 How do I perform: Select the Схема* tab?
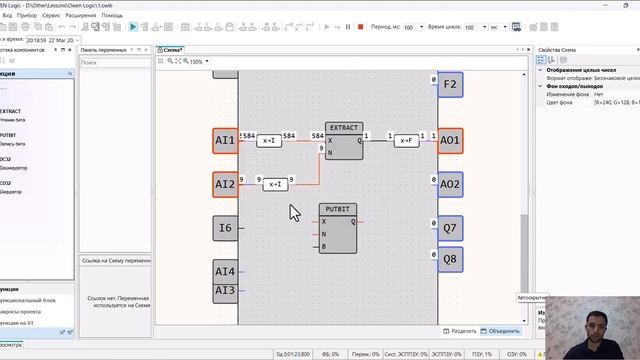[170, 50]
